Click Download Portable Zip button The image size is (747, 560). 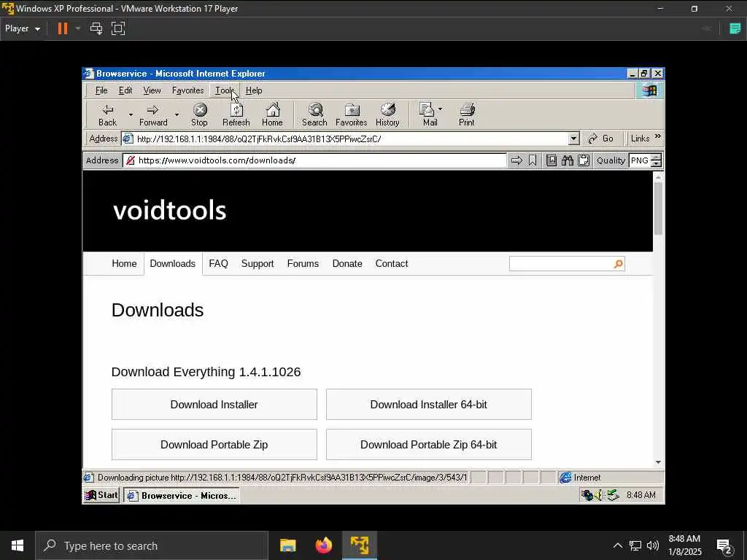point(214,444)
